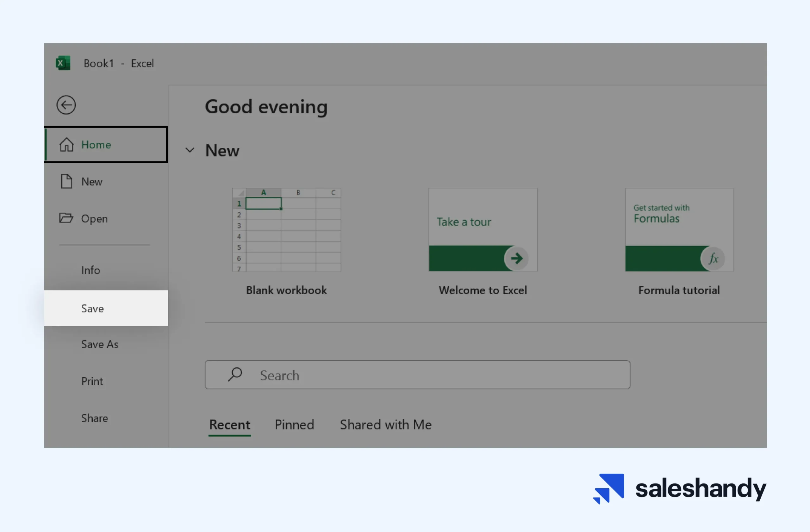Viewport: 810px width, 532px height.
Task: Click the Good evening heading
Action: (x=266, y=107)
